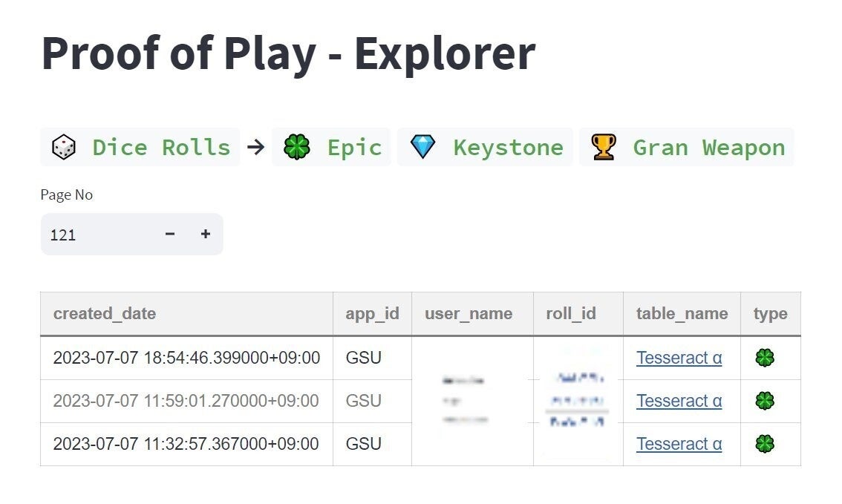
Task: Select the Gran Weapon category label
Action: coord(708,147)
